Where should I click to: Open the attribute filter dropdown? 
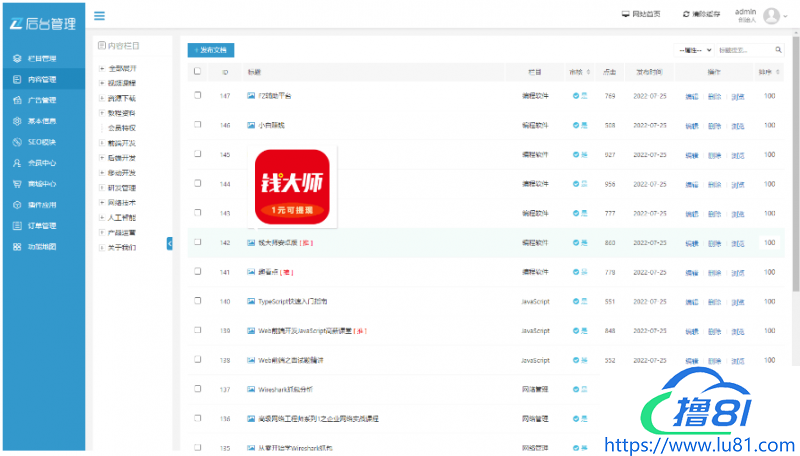pos(695,49)
